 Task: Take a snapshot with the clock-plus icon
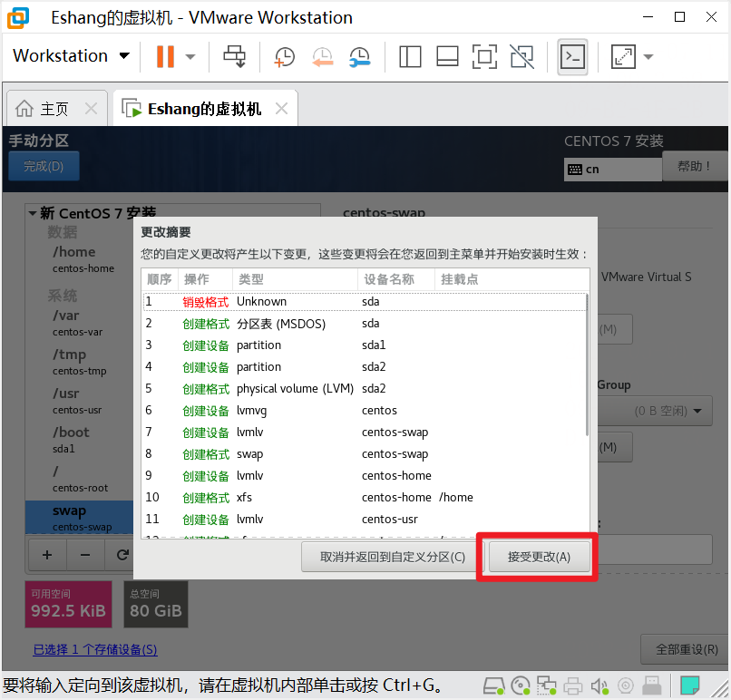pos(285,57)
